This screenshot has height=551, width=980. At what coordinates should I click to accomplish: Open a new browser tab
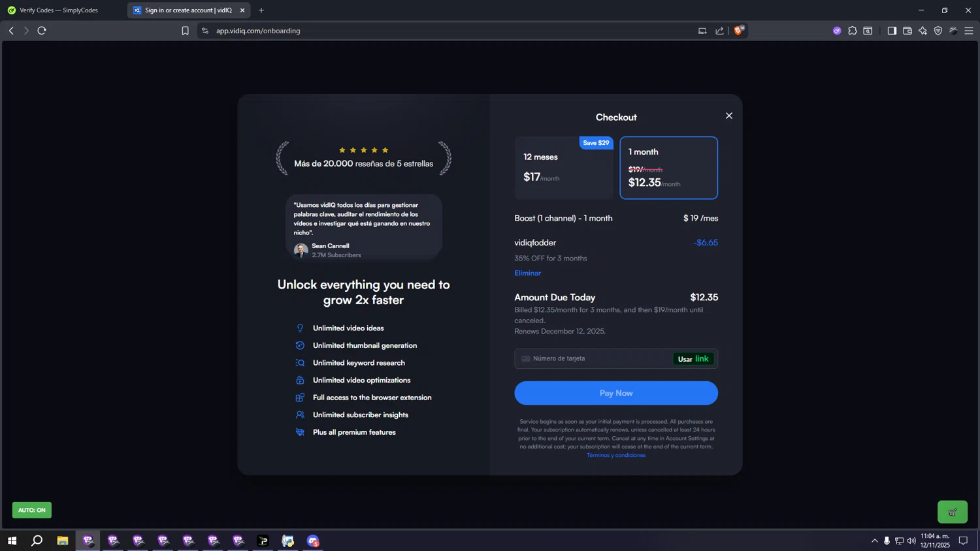click(x=261, y=10)
